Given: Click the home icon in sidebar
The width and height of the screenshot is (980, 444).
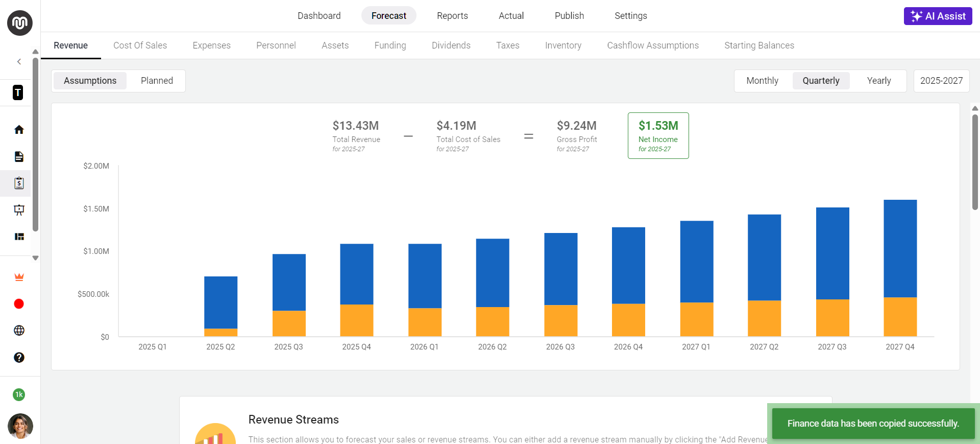Looking at the screenshot, I should pyautogui.click(x=19, y=130).
